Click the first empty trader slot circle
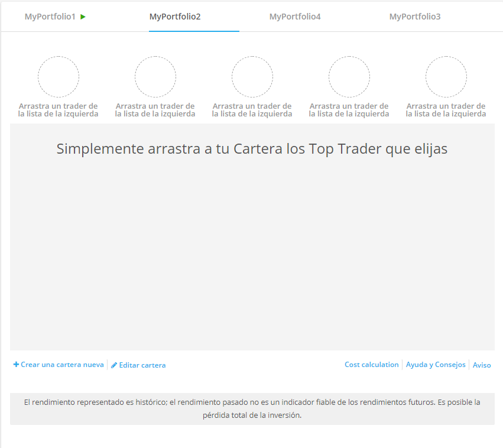503x448 pixels. [x=59, y=77]
